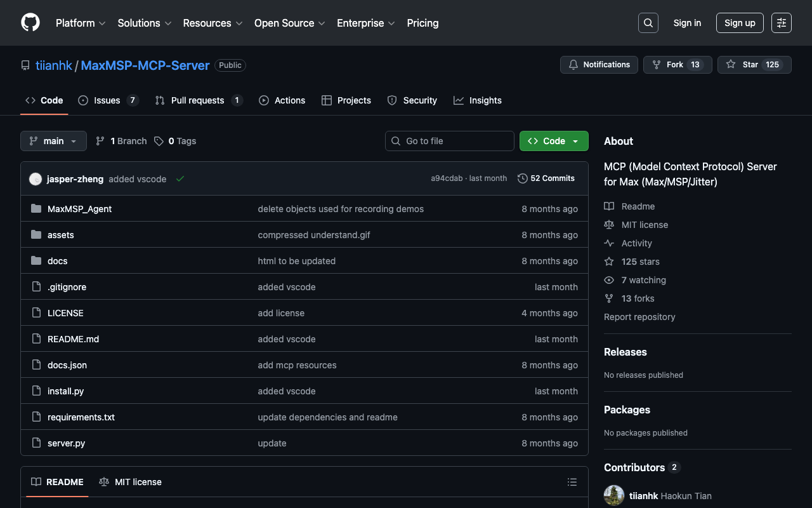
Task: Expand the green Code dropdown
Action: click(553, 141)
